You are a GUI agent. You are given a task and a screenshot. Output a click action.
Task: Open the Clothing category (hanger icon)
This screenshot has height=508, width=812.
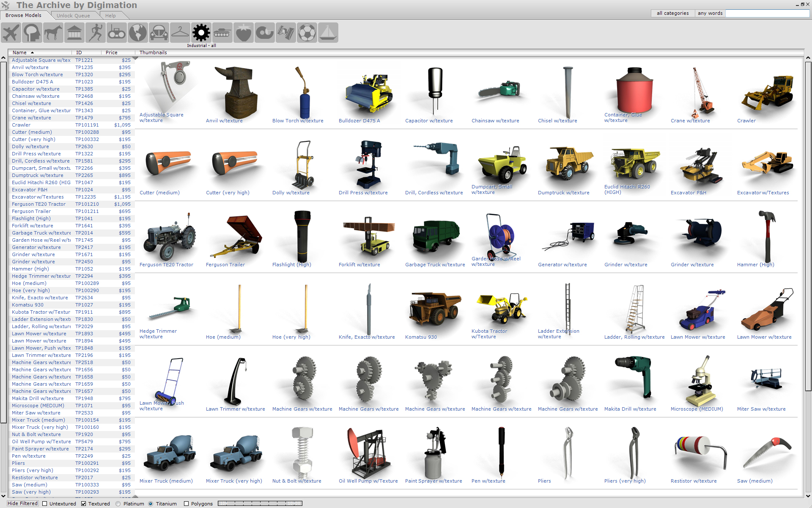(x=180, y=33)
